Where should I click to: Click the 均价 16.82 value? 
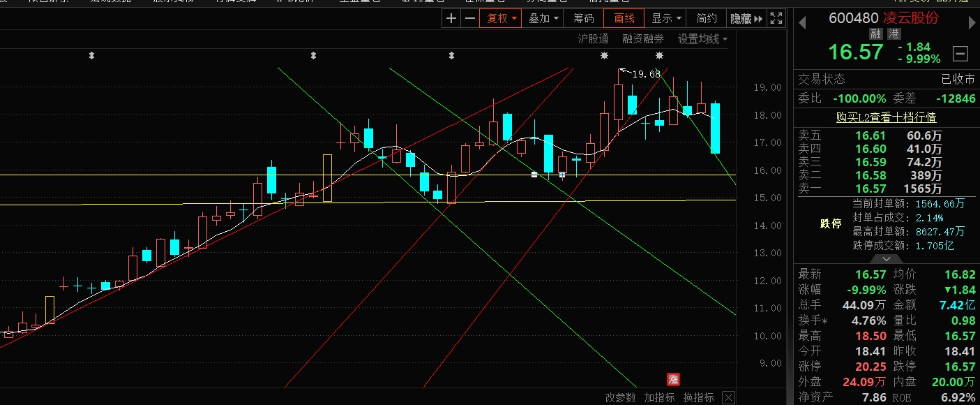coord(960,274)
